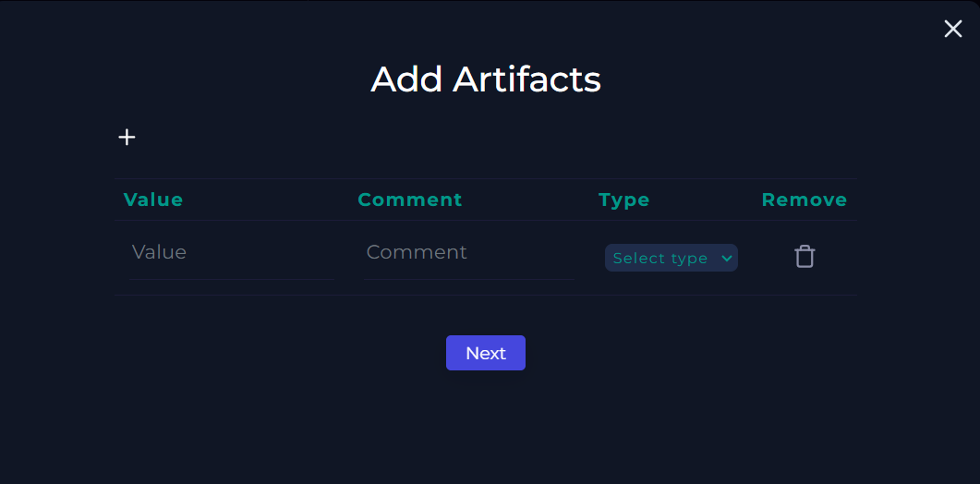Click the Next button
Screen dimensions: 980x484
tap(486, 354)
